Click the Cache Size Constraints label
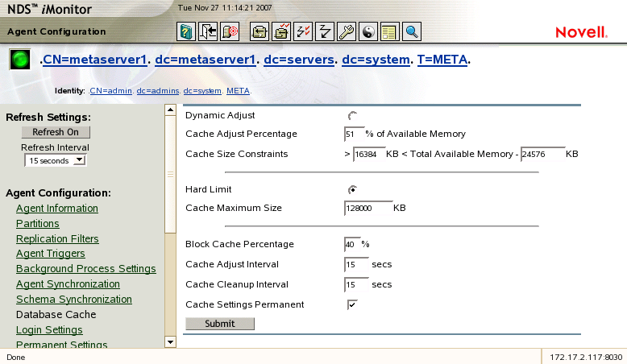The height and width of the screenshot is (364, 627). coord(237,155)
